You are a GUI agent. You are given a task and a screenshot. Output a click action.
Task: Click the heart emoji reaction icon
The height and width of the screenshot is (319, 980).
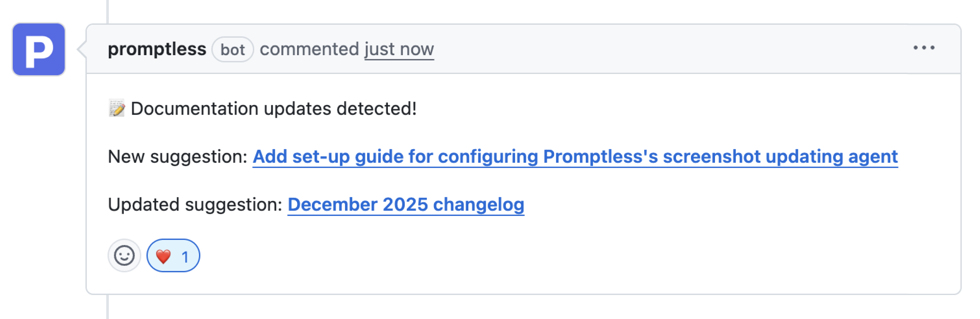tap(164, 256)
